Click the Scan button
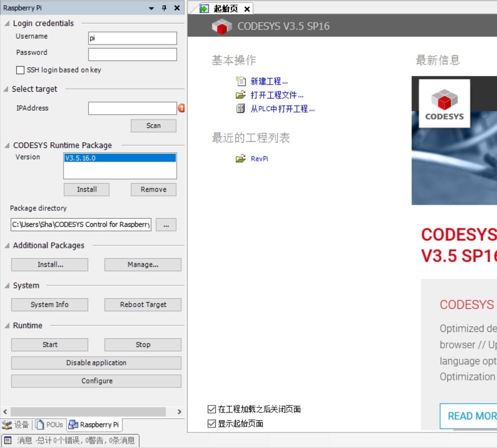This screenshot has width=497, height=448. 153,126
